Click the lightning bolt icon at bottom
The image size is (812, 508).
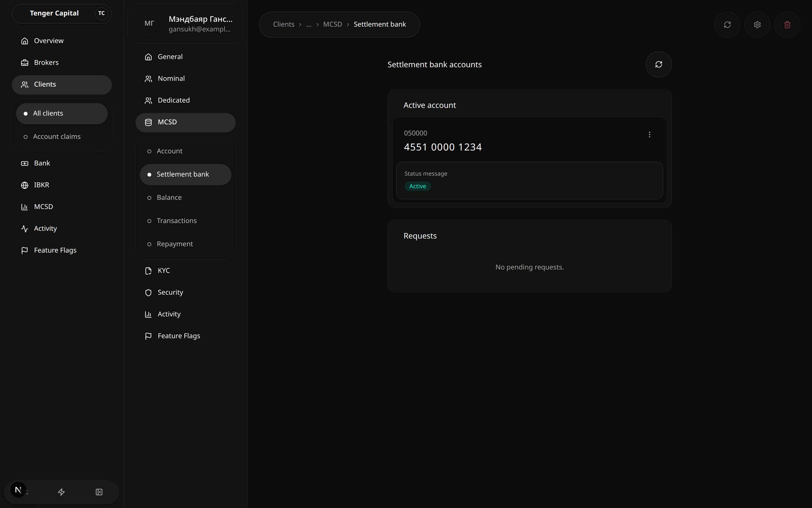pos(61,492)
